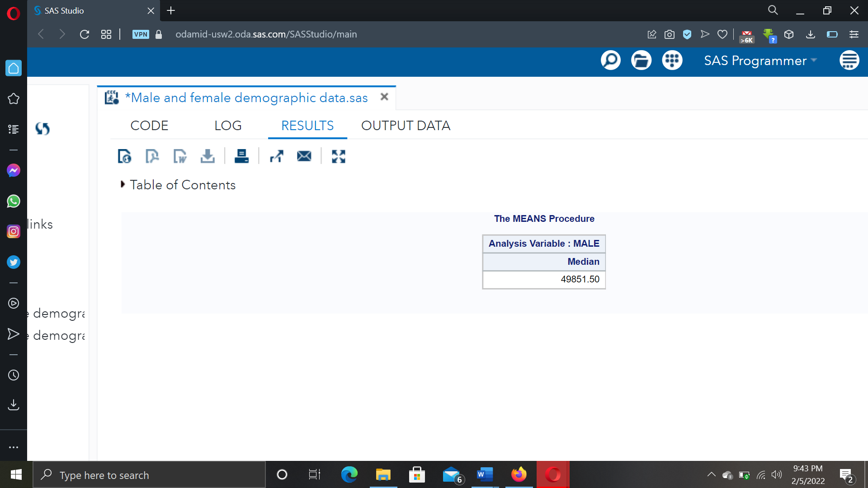Open the files navigation panel
The width and height of the screenshot is (868, 488).
[641, 60]
